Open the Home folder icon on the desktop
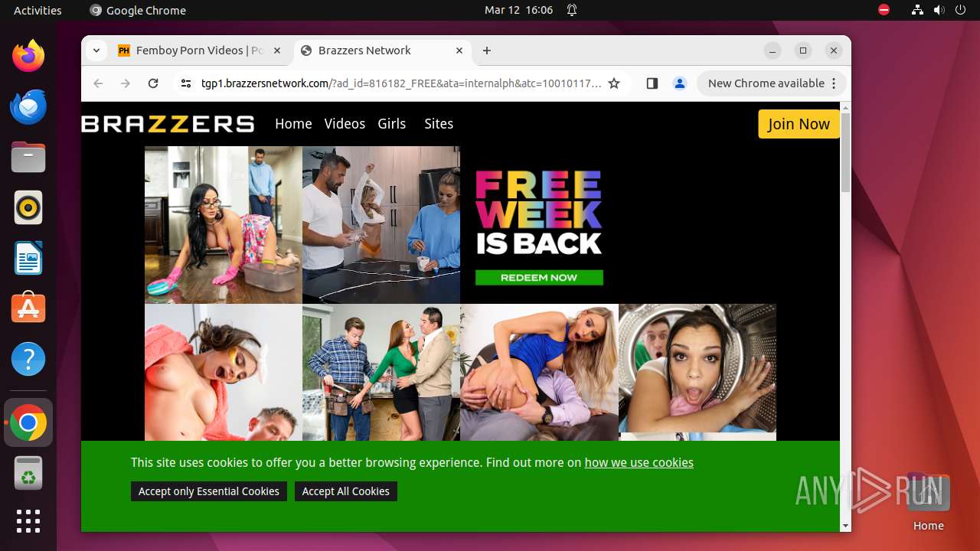This screenshot has width=980, height=551. click(928, 501)
